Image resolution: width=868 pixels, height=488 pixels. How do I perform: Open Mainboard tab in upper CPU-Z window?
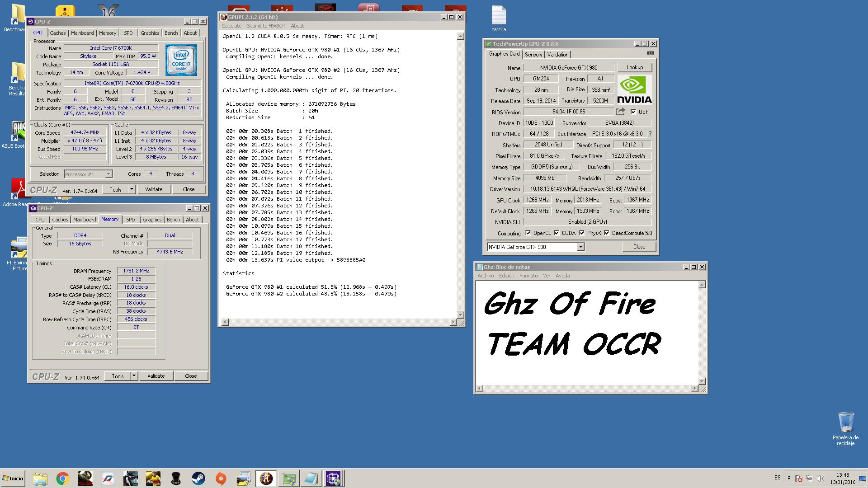pyautogui.click(x=82, y=33)
